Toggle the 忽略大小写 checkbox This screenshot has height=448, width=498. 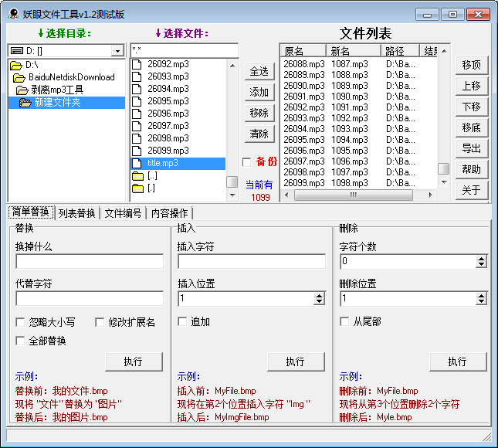point(20,323)
